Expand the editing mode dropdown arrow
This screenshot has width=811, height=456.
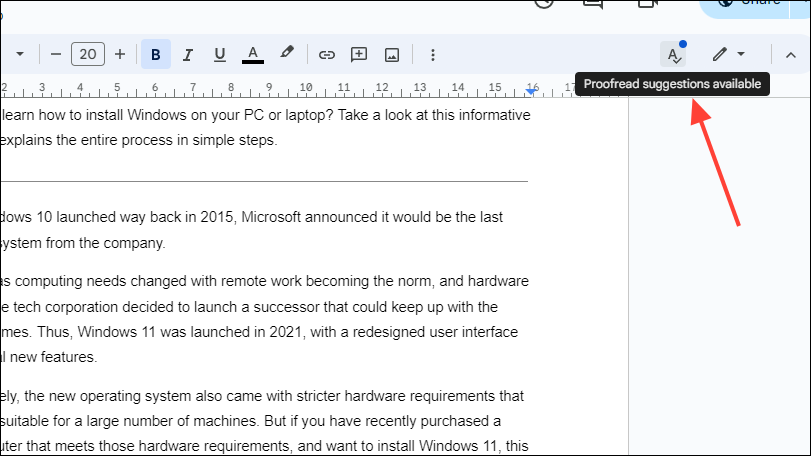click(x=741, y=54)
